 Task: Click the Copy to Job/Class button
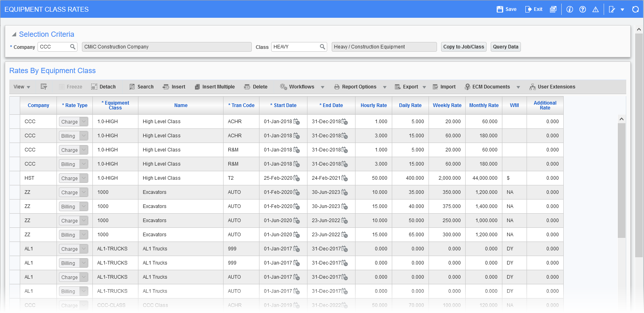(463, 47)
